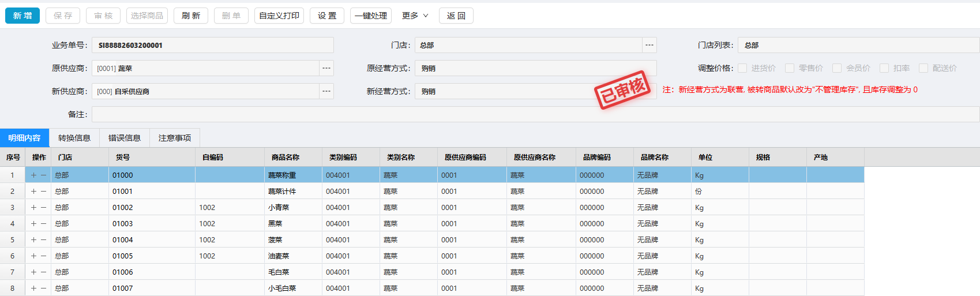Open the 新供应商 lookup ellipsis button

326,91
